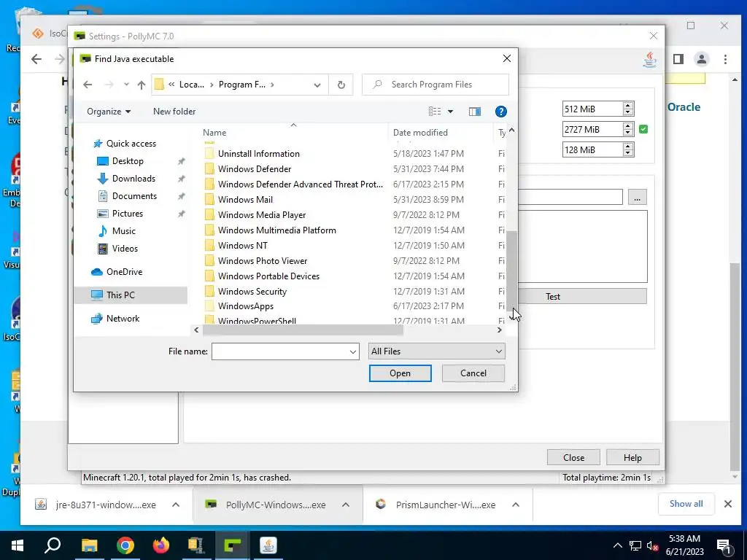This screenshot has height=560, width=747.
Task: Click the file list vertical scrollbar thumb
Action: 511,270
